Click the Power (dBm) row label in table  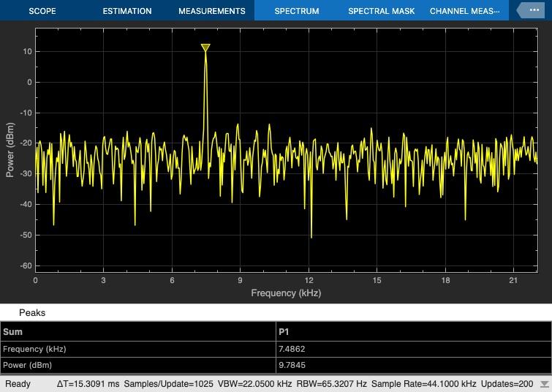click(28, 365)
